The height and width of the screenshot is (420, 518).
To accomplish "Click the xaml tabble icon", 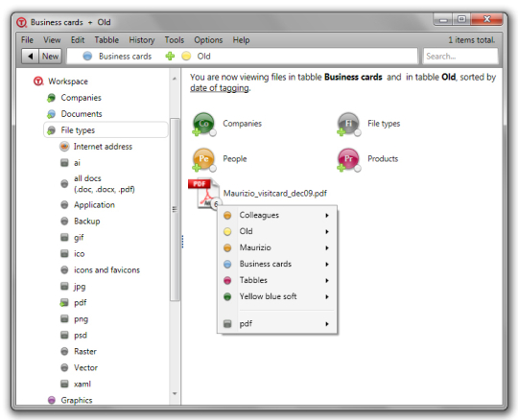I will [x=64, y=384].
